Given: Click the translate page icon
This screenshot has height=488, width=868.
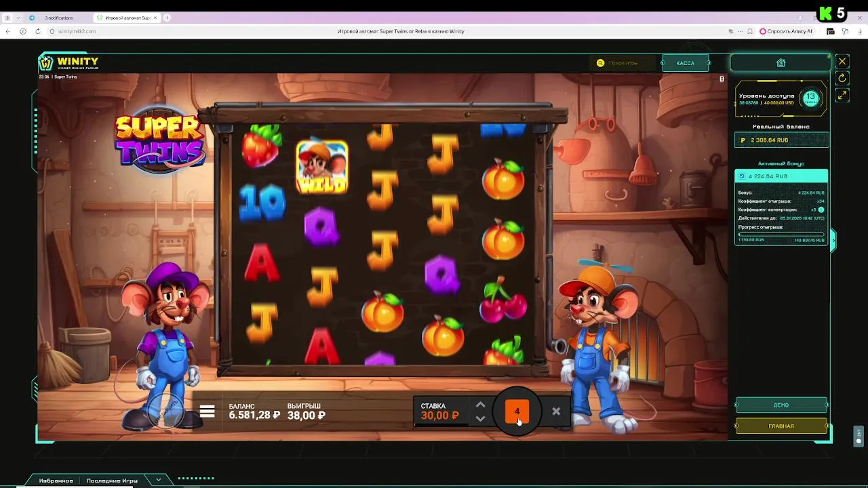Looking at the screenshot, I should 730,31.
